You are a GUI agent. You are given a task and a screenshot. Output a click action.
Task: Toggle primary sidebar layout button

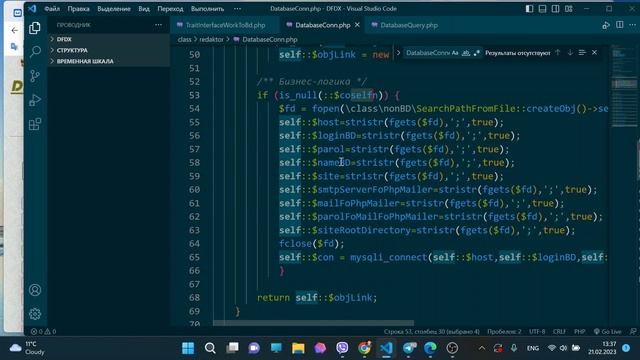[x=529, y=9]
